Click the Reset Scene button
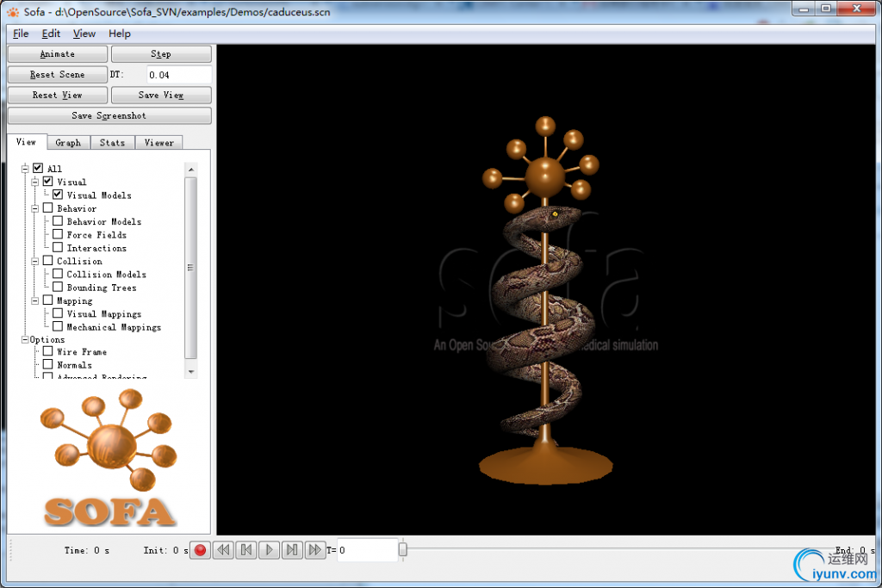Screen dimensions: 882x588 point(58,74)
